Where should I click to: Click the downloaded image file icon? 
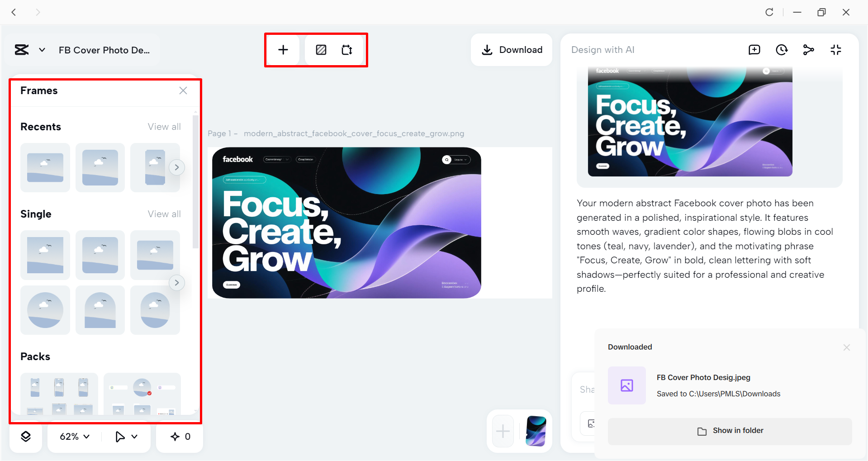(x=627, y=385)
